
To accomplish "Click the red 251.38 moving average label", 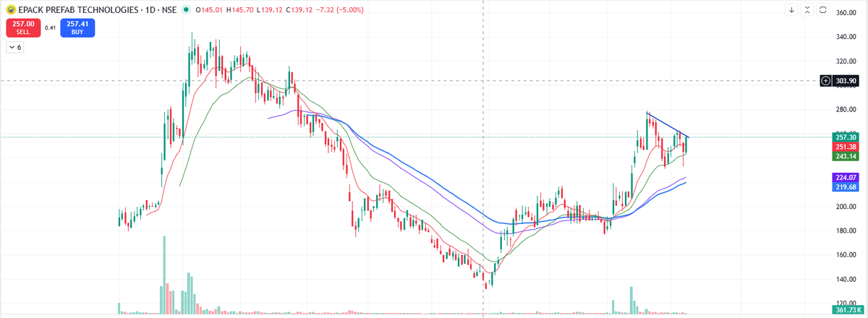I will click(846, 147).
